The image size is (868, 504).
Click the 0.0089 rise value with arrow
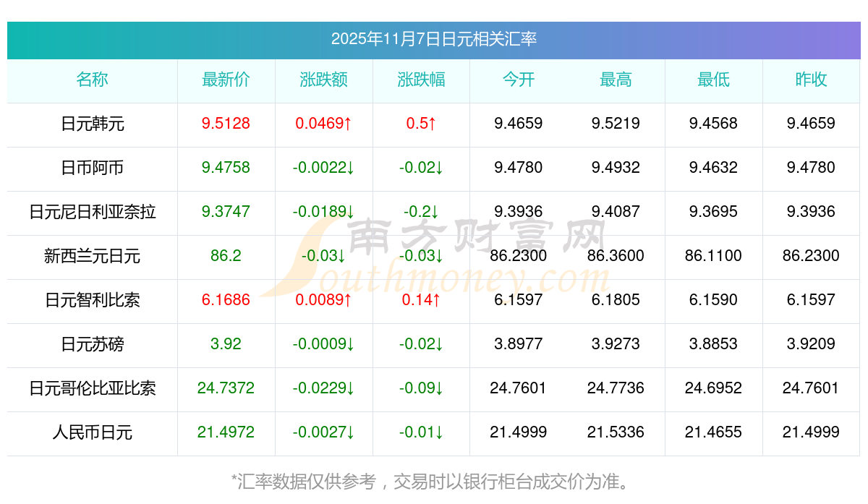click(x=323, y=300)
